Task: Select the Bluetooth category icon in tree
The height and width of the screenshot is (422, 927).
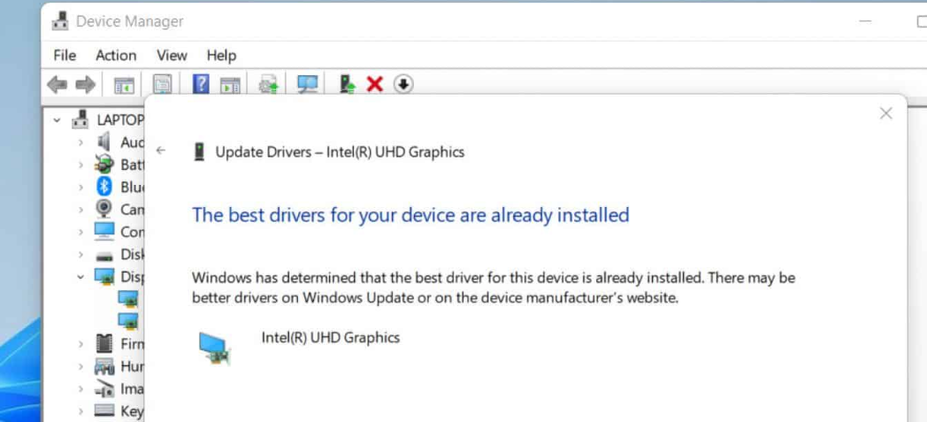Action: [104, 187]
